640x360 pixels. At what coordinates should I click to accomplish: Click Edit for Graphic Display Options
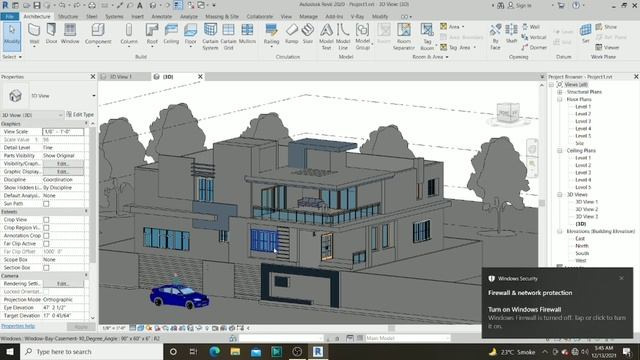(63, 171)
